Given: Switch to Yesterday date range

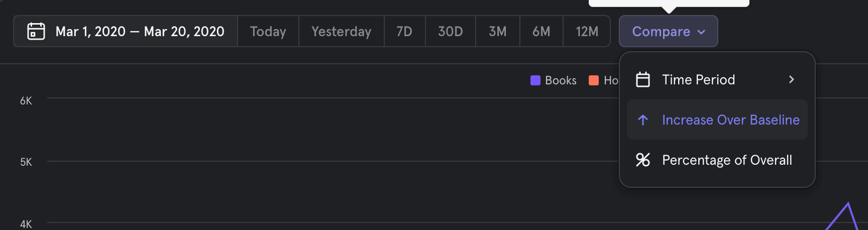Looking at the screenshot, I should (342, 31).
